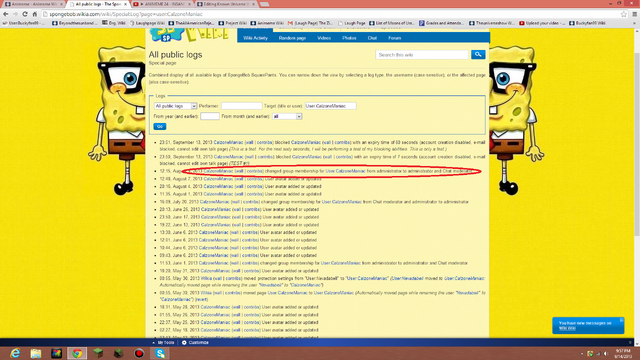The width and height of the screenshot is (640, 360).
Task: Click the blue Go button
Action: click(x=160, y=127)
